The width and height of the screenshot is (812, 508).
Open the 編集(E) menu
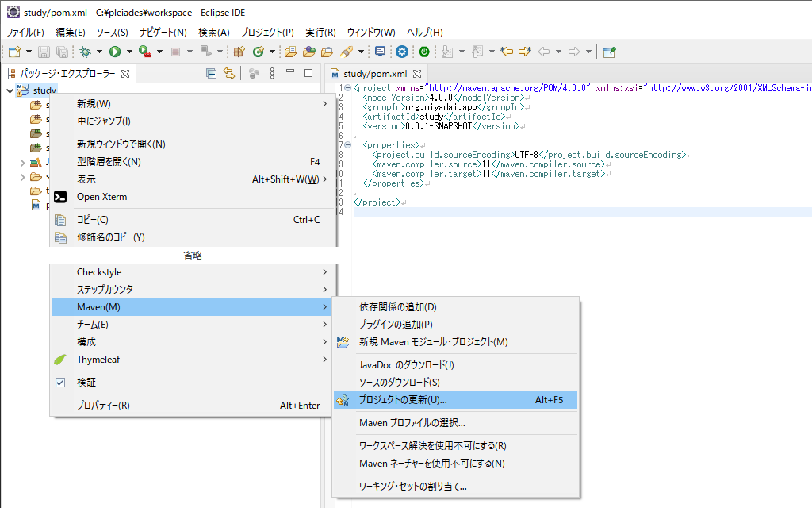(x=71, y=32)
